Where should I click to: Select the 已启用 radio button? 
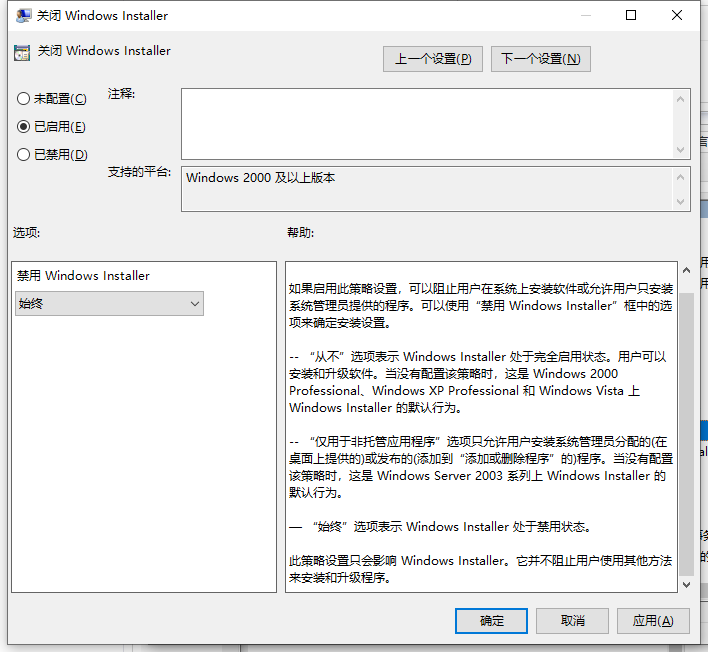point(24,127)
